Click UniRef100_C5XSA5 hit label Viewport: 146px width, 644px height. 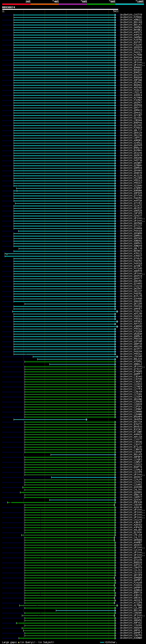131,357
